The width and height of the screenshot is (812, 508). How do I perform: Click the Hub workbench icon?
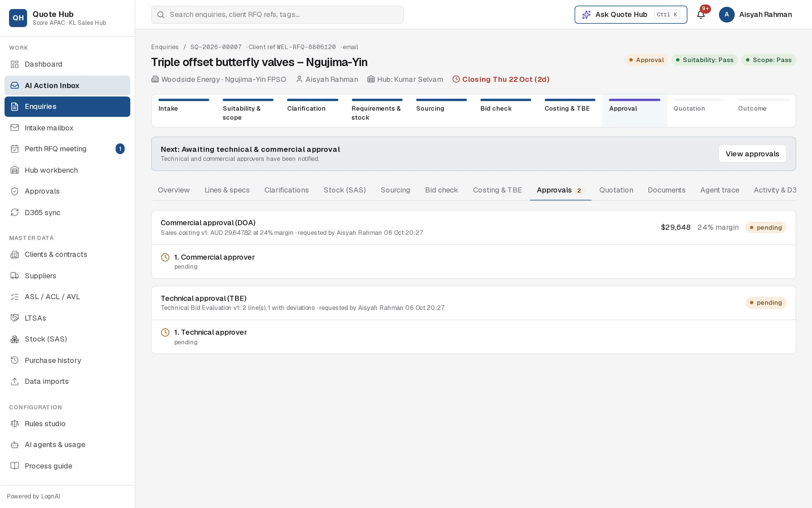click(15, 170)
